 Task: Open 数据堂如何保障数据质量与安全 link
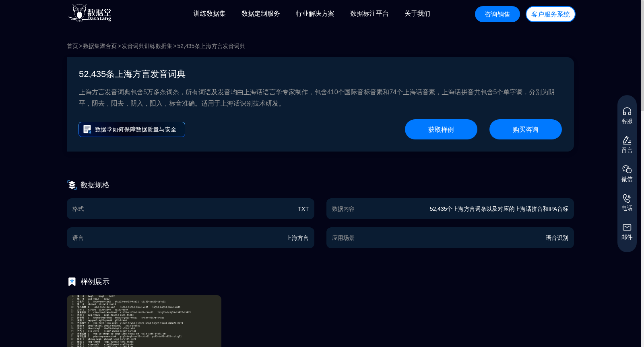(x=132, y=129)
